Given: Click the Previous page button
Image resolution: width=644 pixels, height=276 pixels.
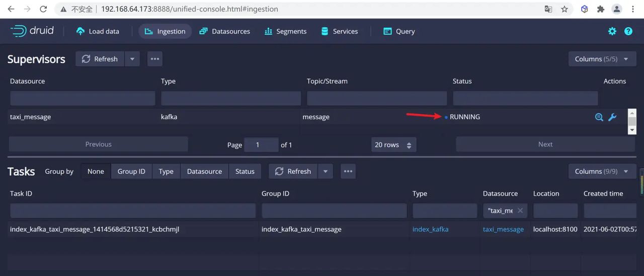Looking at the screenshot, I should point(99,144).
